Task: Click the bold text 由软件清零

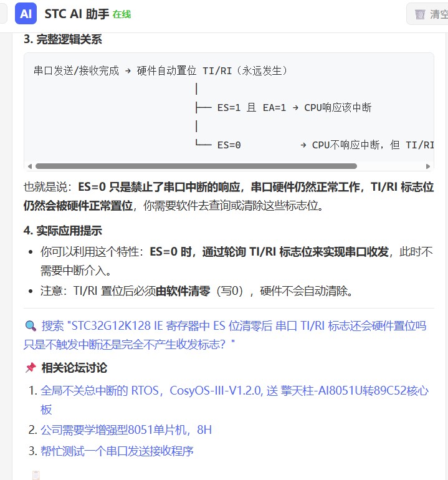Action: point(183,291)
